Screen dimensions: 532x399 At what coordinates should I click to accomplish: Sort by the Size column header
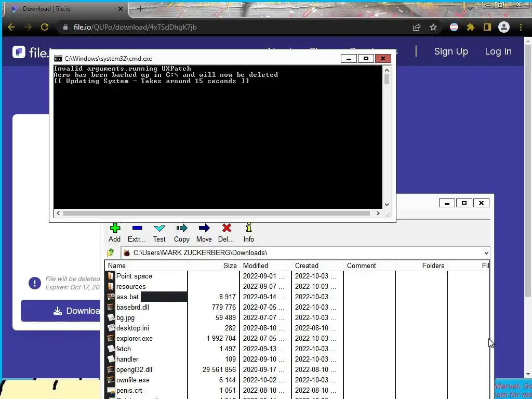pos(214,265)
